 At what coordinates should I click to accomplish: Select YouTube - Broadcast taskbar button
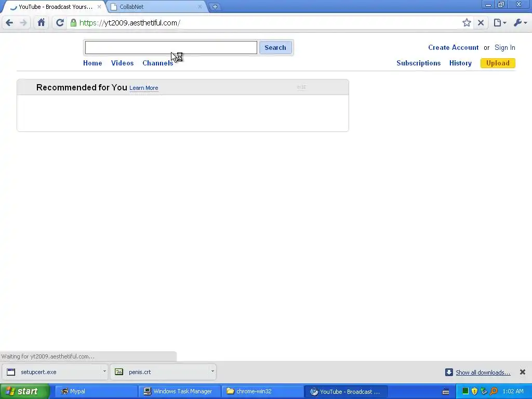point(345,392)
